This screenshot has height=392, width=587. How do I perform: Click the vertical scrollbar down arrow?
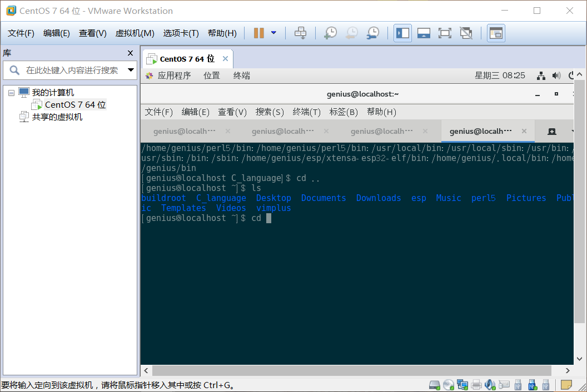580,359
